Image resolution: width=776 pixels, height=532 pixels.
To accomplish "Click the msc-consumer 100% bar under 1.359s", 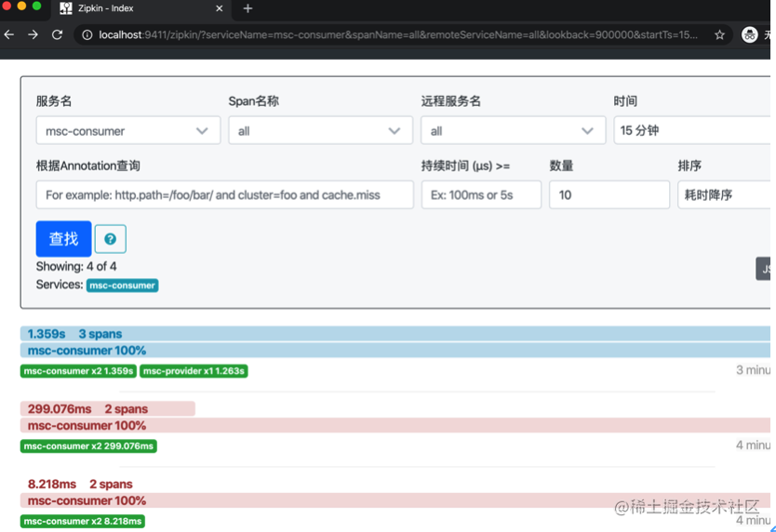I will click(x=395, y=351).
